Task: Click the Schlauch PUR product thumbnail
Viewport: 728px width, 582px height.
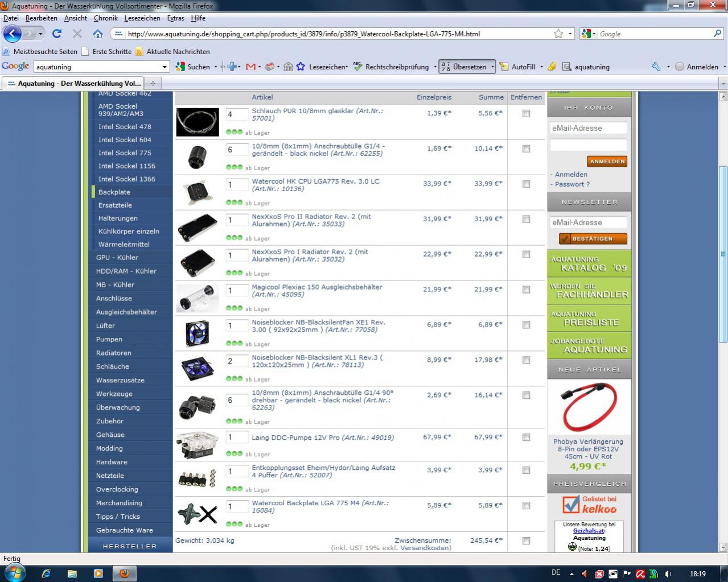Action: point(198,122)
